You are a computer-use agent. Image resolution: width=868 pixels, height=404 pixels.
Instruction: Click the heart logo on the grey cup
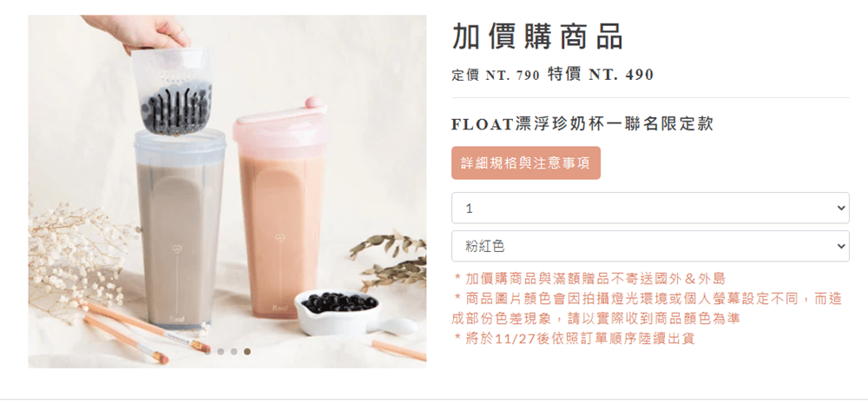[177, 248]
